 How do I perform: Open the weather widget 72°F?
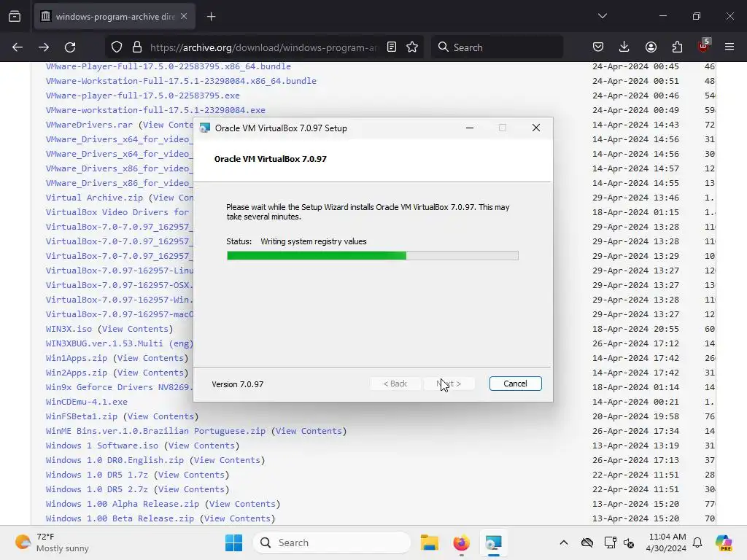pyautogui.click(x=52, y=542)
